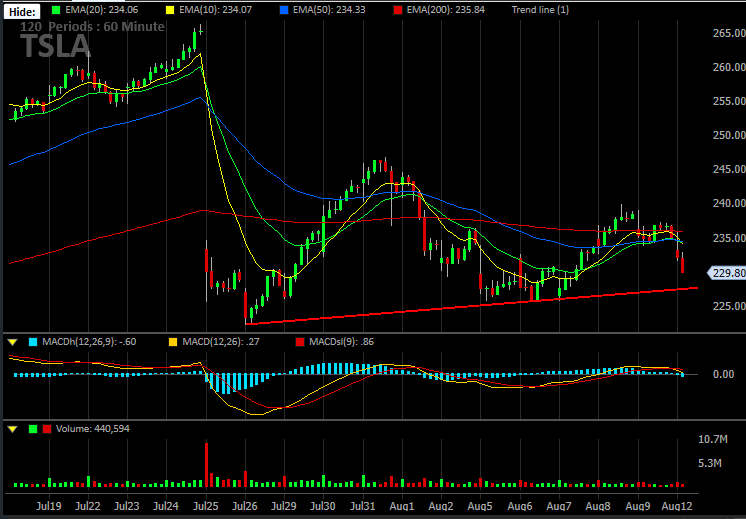Click the Trend line (1) legend entry
Image resolution: width=746 pixels, height=519 pixels.
[540, 9]
